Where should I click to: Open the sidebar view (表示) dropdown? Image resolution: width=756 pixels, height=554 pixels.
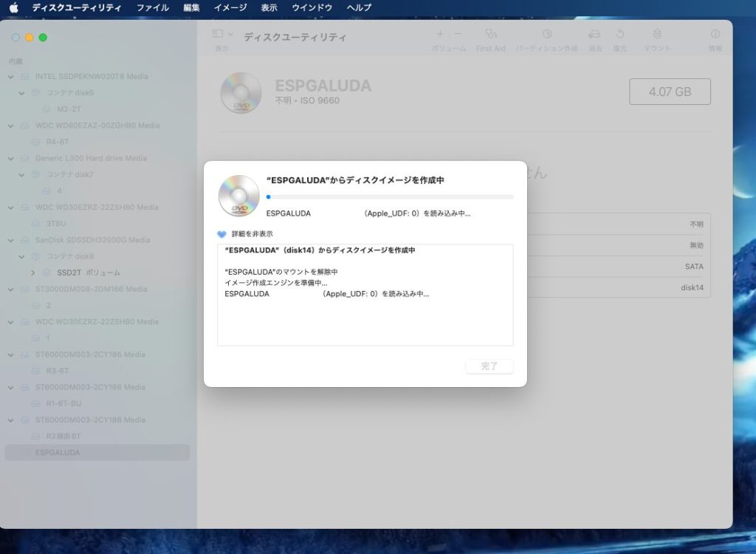[x=222, y=35]
